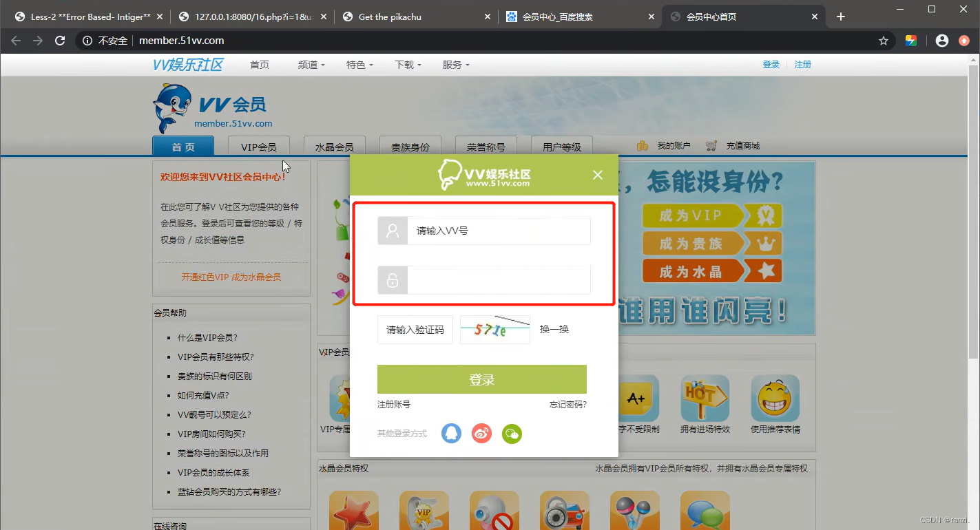Click 登录 link in page header
This screenshot has width=980, height=530.
tap(771, 65)
